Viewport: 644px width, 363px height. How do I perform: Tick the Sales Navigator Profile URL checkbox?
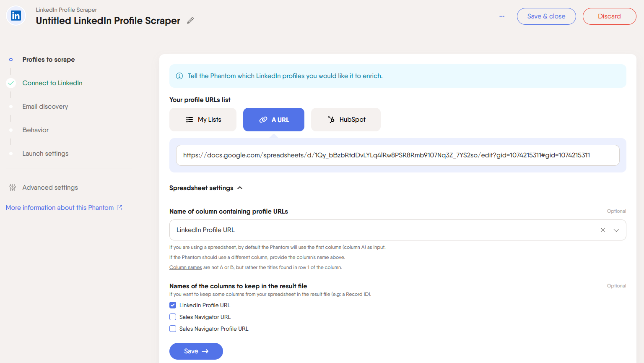click(173, 329)
